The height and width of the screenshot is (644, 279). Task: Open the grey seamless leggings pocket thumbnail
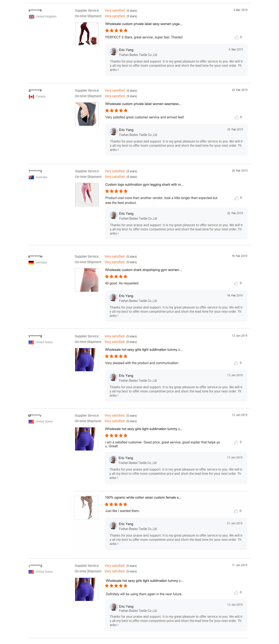[87, 114]
